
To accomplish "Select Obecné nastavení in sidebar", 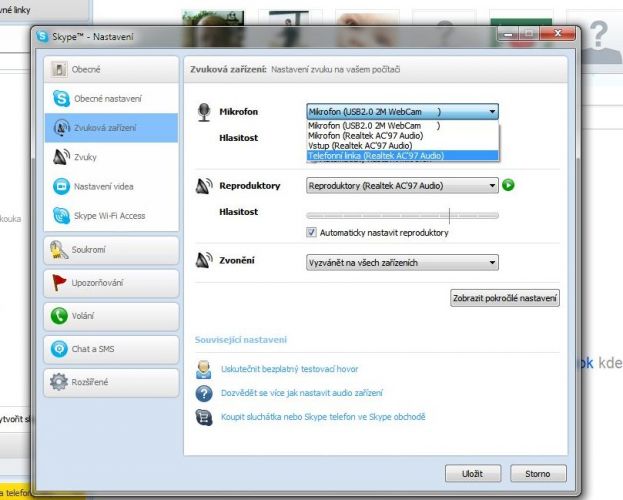I will point(111,99).
